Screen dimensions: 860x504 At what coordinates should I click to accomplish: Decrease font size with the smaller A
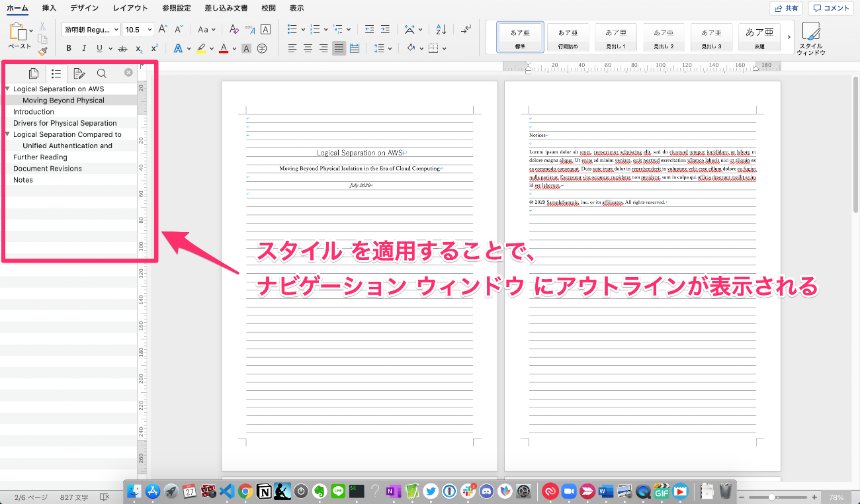click(x=179, y=29)
